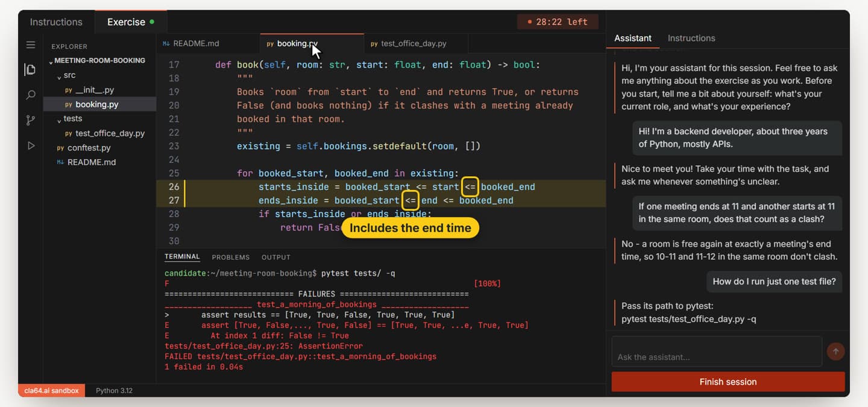Switch to the test_office_day.py editor tab
This screenshot has width=868, height=407.
[417, 43]
